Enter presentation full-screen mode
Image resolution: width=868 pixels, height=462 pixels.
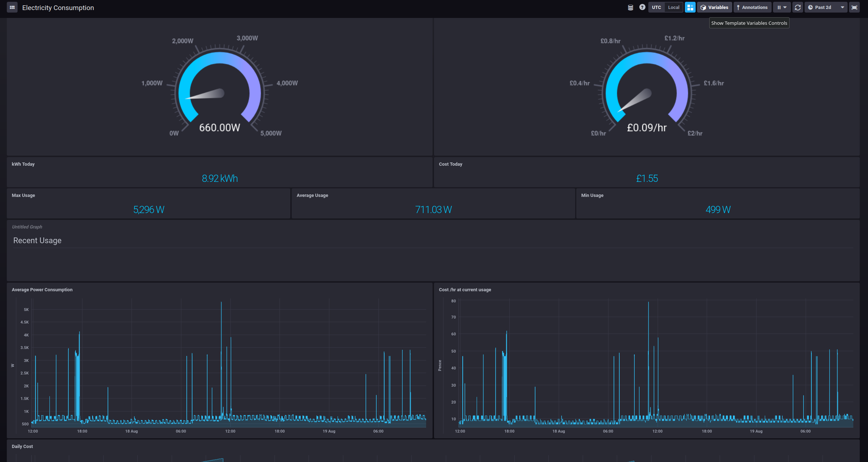pyautogui.click(x=854, y=7)
